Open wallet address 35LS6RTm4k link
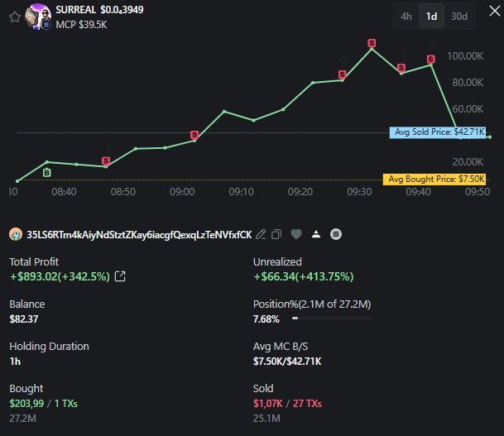The height and width of the screenshot is (436, 504). (139, 235)
